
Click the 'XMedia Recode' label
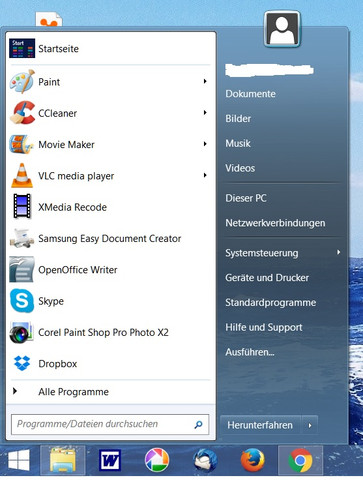[72, 207]
